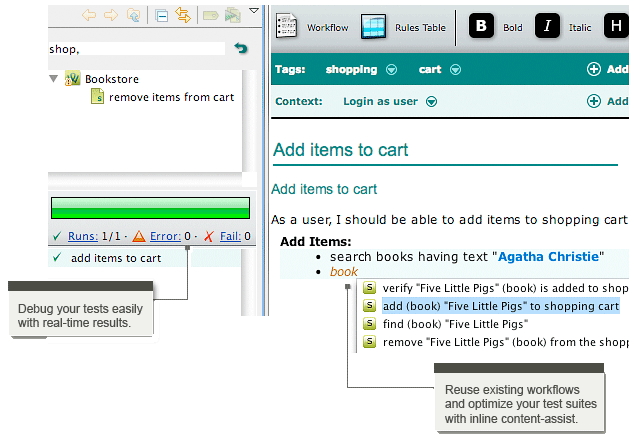Click the green undo arrow beside search
The height and width of the screenshot is (438, 634).
240,48
